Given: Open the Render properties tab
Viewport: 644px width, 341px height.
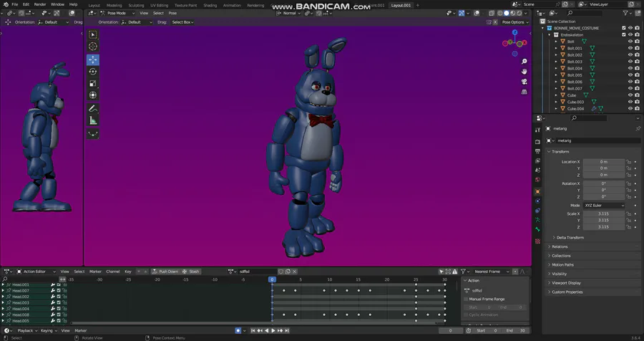Looking at the screenshot, I should coord(537,142).
